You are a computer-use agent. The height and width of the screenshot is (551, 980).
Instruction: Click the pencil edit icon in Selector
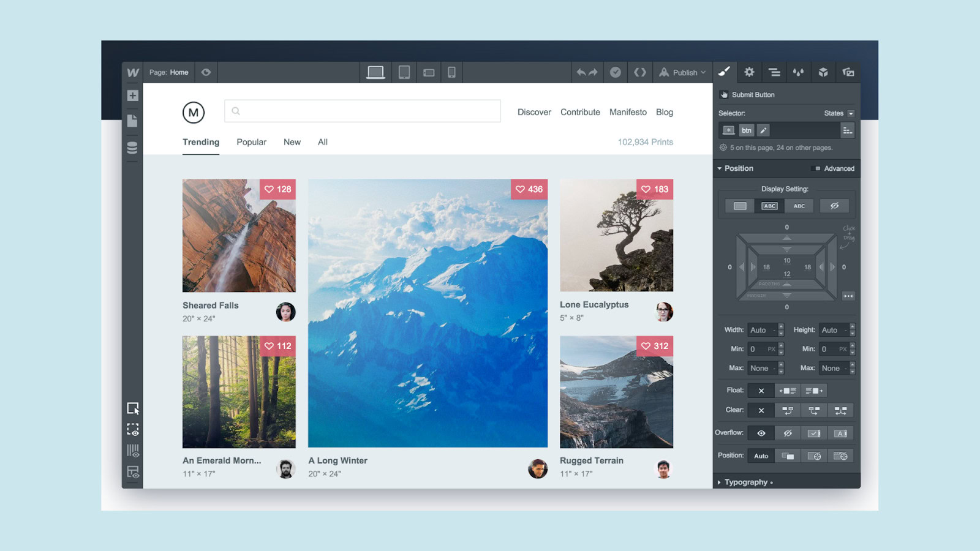tap(763, 130)
